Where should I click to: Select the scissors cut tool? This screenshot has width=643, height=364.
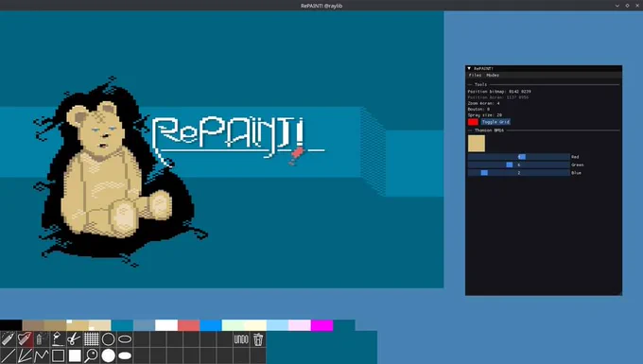74,339
